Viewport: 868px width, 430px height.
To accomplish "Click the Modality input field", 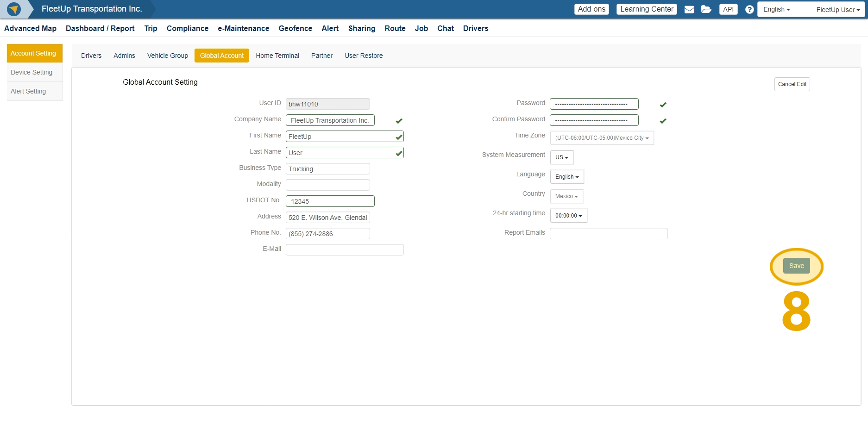I will [x=328, y=185].
